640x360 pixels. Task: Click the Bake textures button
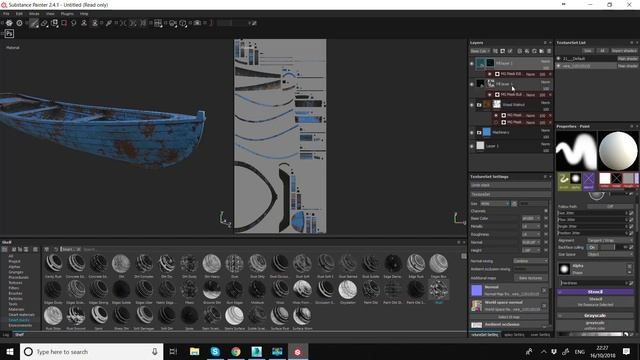[531, 278]
